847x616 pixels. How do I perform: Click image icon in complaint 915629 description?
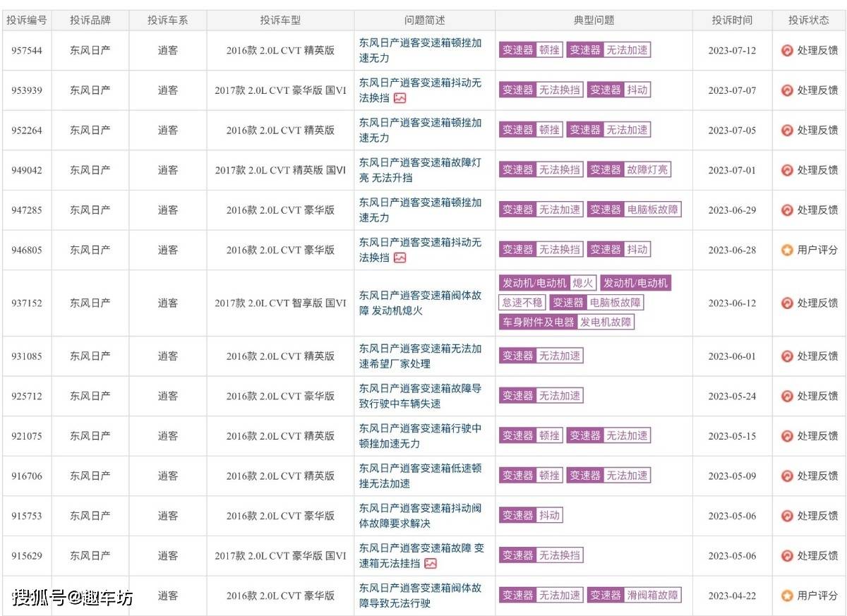pos(430,563)
